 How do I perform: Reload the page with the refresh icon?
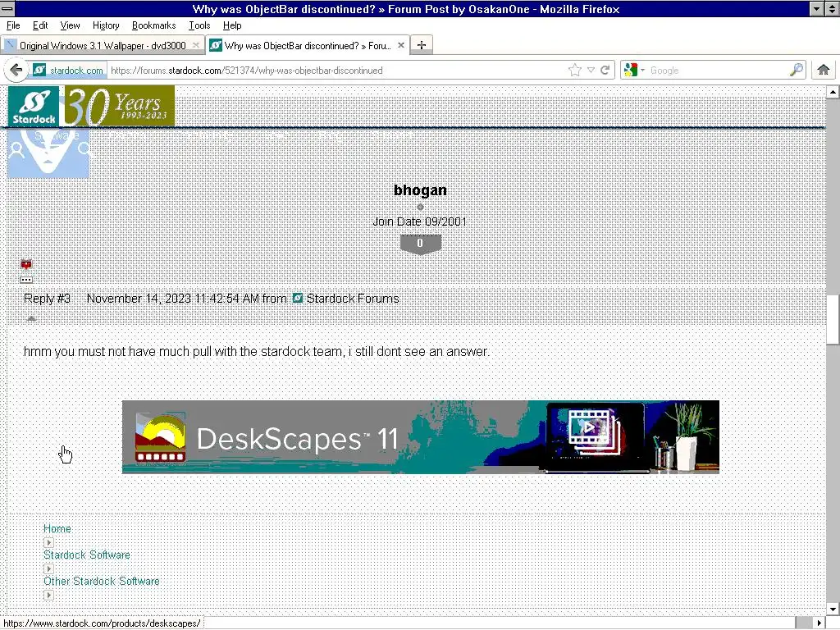tap(605, 71)
